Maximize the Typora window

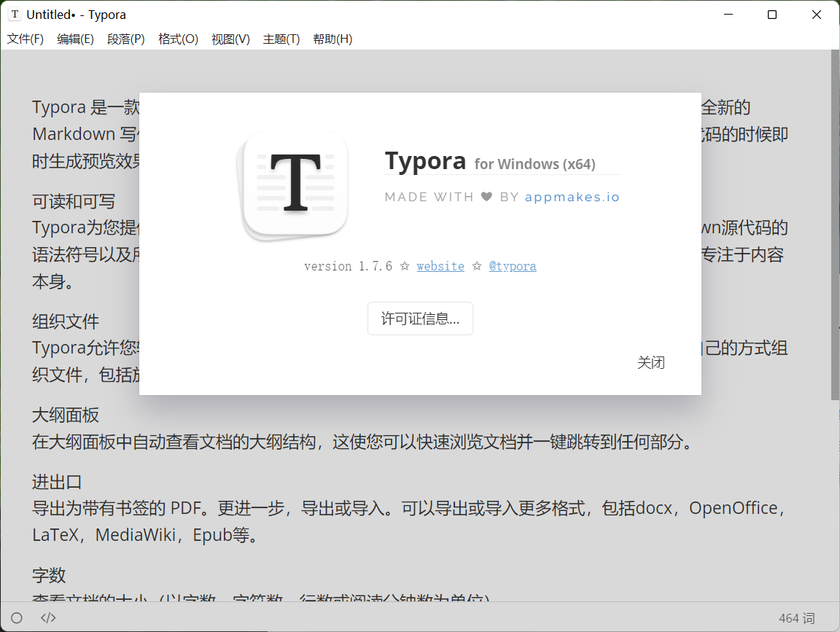(x=772, y=15)
